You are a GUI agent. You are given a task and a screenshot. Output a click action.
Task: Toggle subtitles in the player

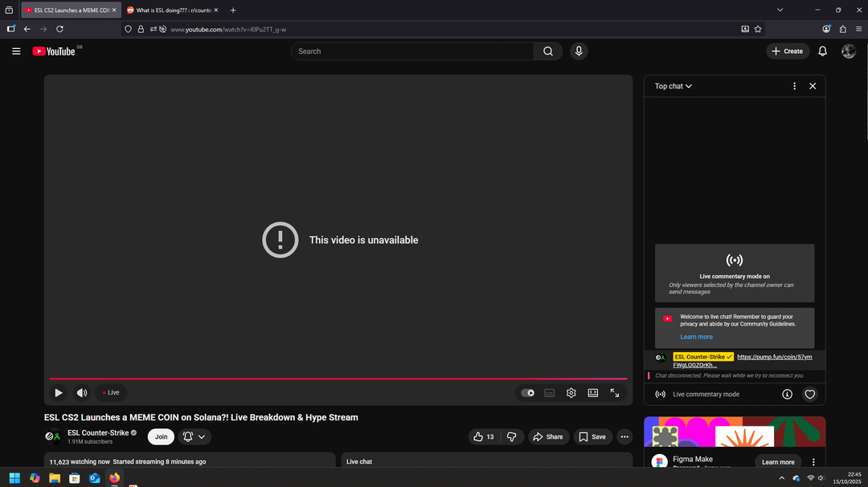point(549,393)
